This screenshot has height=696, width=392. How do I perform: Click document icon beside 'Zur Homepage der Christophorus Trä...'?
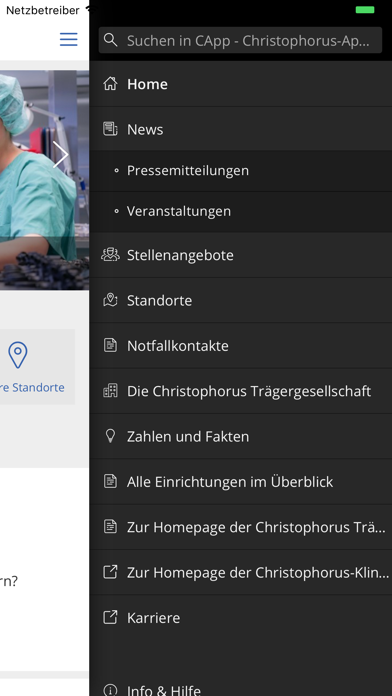[x=110, y=526]
